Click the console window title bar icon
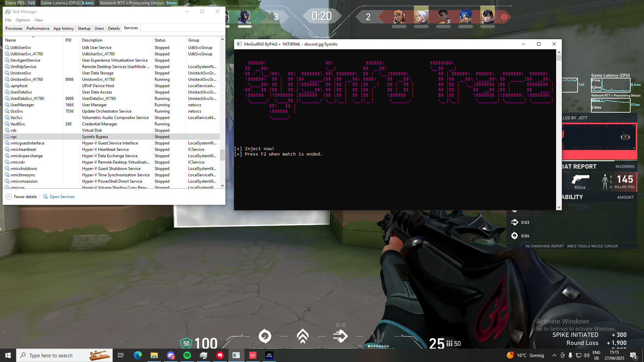 tap(239, 44)
